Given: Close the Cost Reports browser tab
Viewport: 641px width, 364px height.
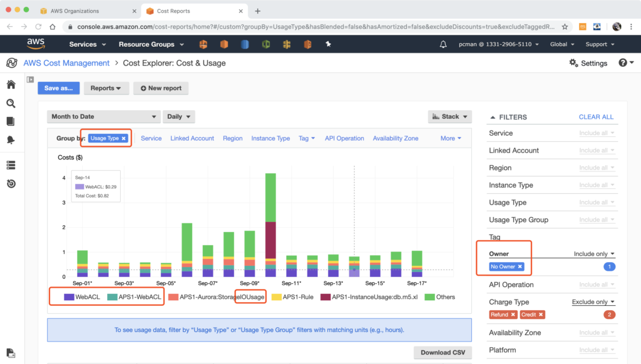Looking at the screenshot, I should tap(241, 11).
